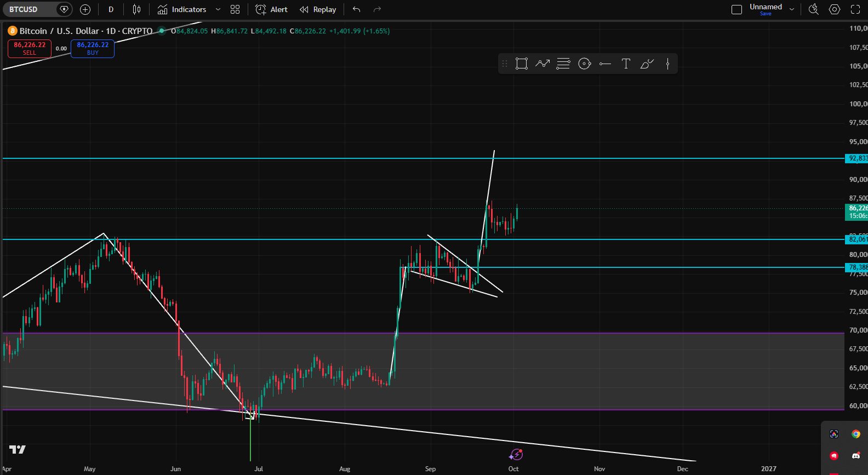Start Bar Replay mode
Screen dimensions: 868x475
point(318,9)
